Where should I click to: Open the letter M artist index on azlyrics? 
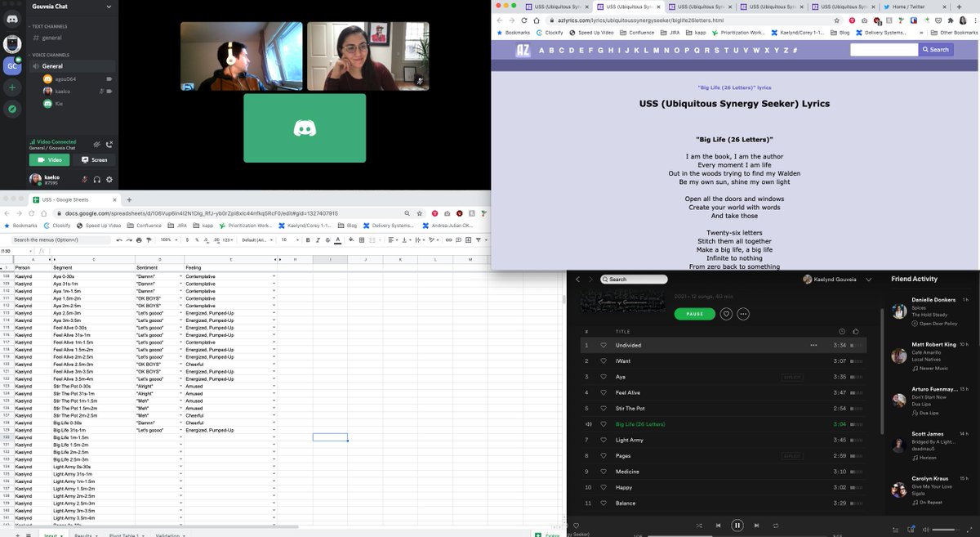pos(657,50)
